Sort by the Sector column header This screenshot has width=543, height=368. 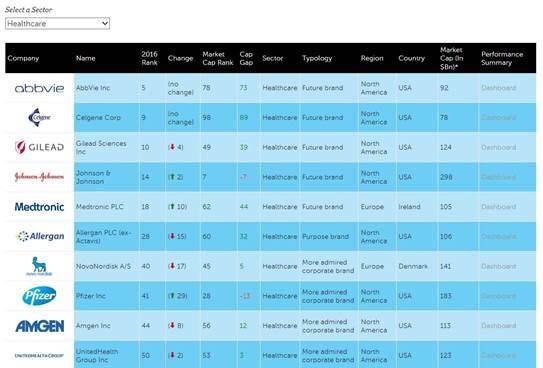tap(273, 58)
